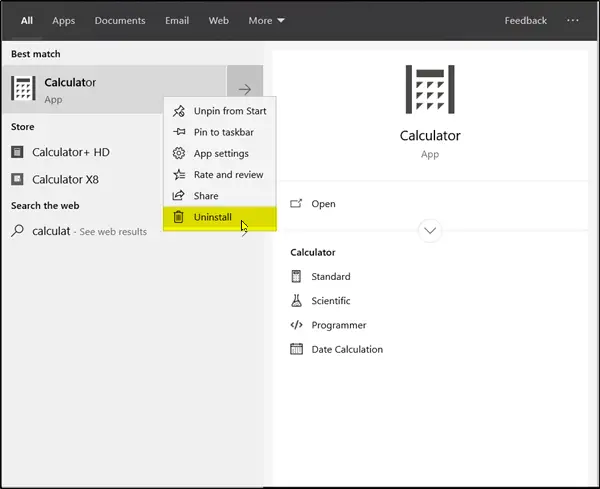Click the Feedback button

[526, 20]
